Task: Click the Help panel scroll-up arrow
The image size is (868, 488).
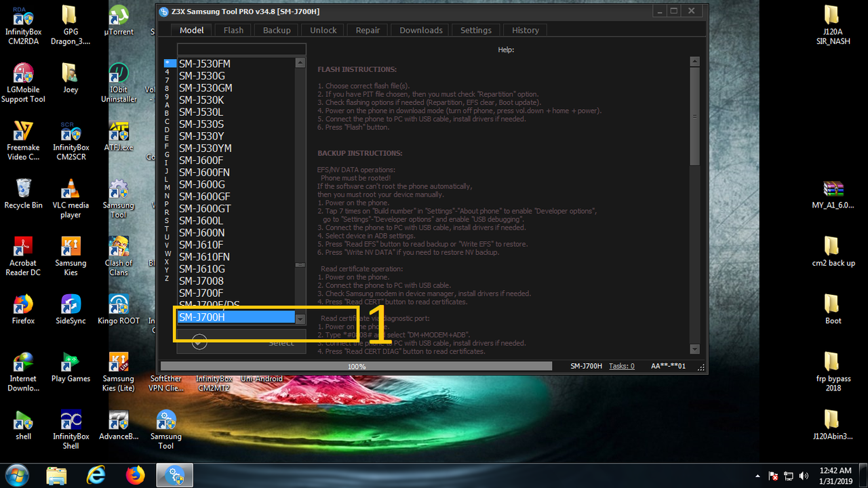Action: pos(694,62)
